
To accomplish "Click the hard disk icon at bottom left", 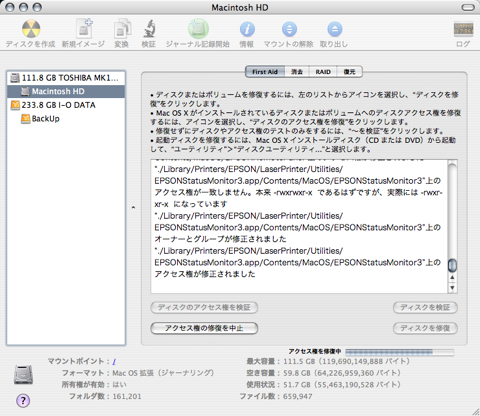I will coord(23,374).
